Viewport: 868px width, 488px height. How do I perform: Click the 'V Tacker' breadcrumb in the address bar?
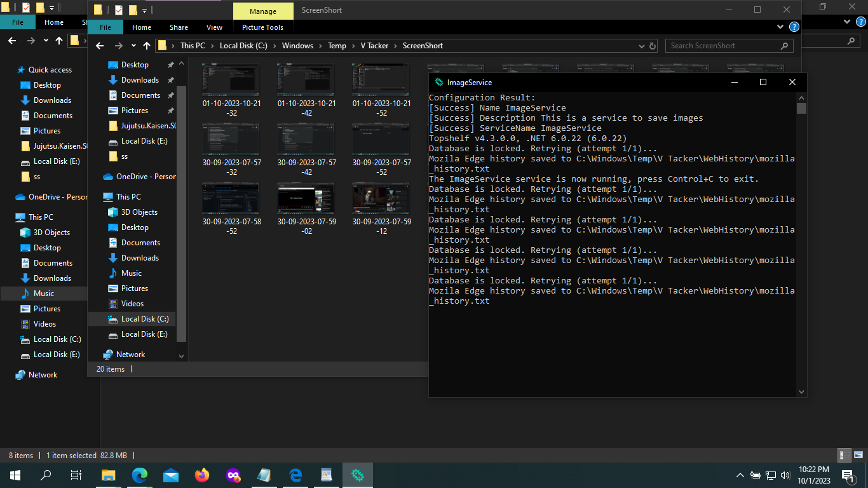[x=374, y=46]
